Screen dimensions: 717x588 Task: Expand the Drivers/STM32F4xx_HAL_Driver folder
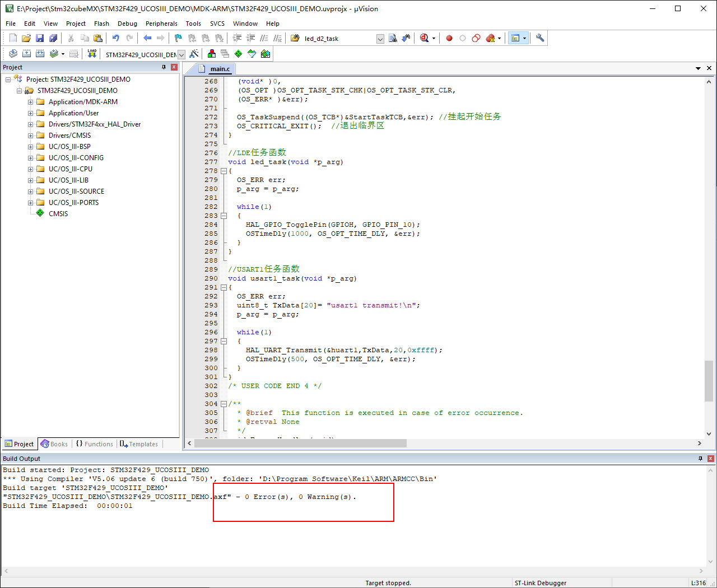(x=31, y=124)
